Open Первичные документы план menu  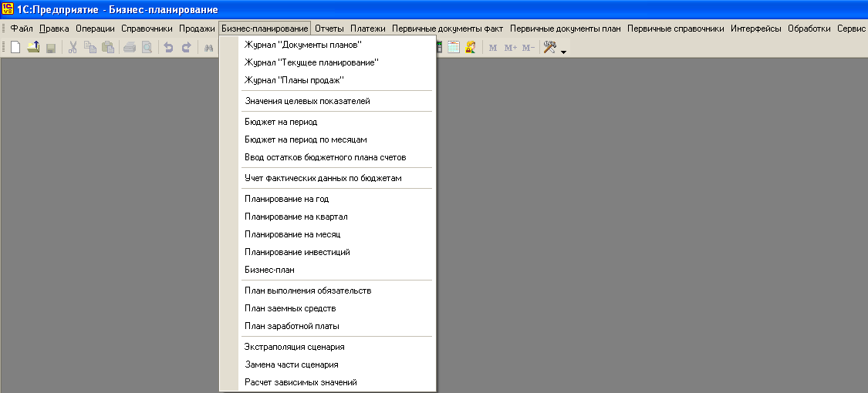(566, 29)
